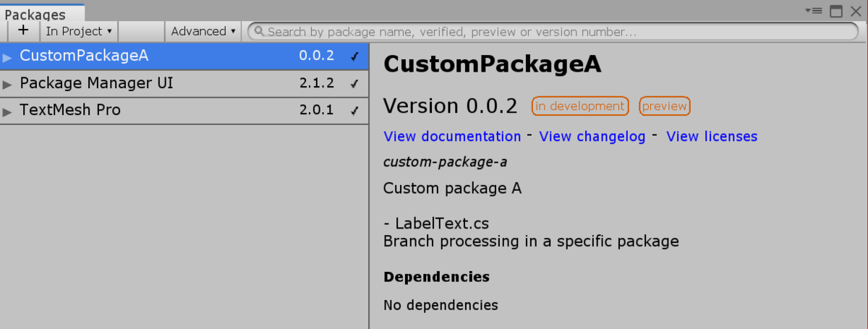868x329 pixels.
Task: Click the plus add package button
Action: pyautogui.click(x=23, y=31)
